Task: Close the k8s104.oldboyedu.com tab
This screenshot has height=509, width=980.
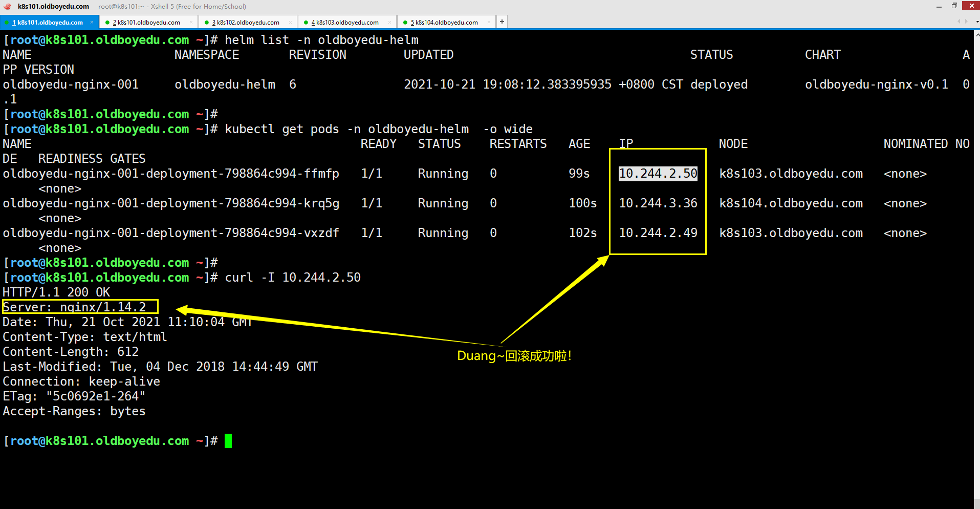Action: tap(489, 23)
